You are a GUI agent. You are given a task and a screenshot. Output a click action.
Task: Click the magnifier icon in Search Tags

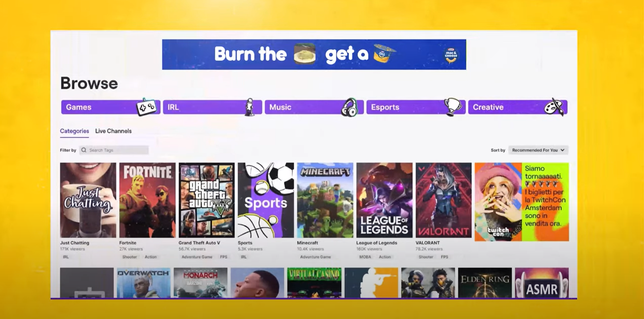[84, 150]
